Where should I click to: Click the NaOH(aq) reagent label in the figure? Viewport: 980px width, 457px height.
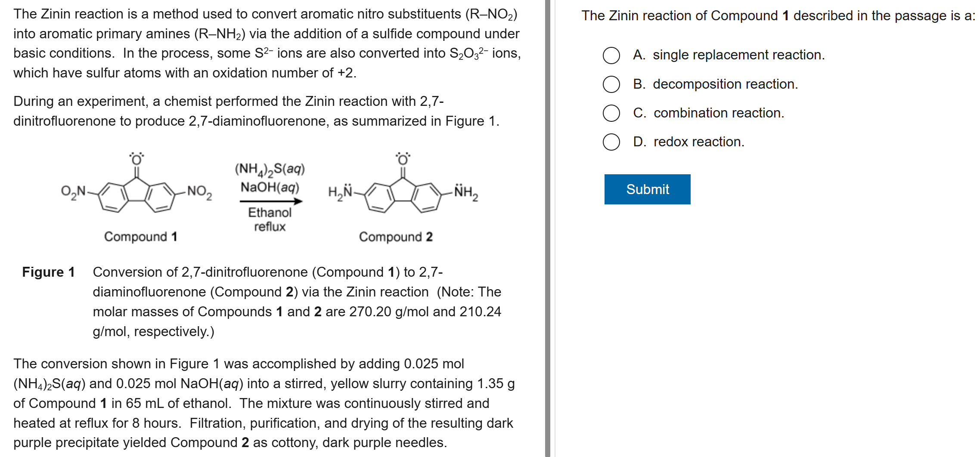click(x=270, y=188)
